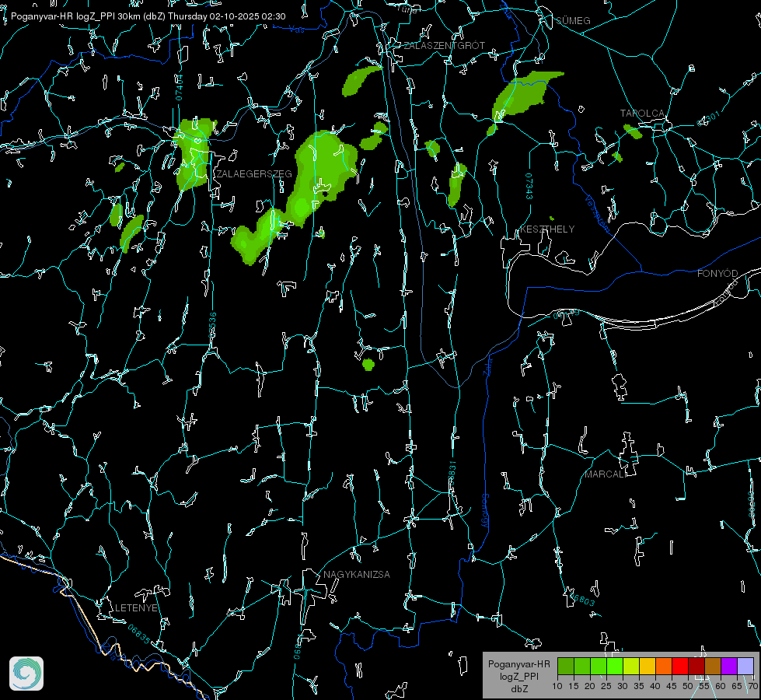Click the radar echo over Zalaegerszeg
This screenshot has width=761, height=700.
(x=194, y=153)
